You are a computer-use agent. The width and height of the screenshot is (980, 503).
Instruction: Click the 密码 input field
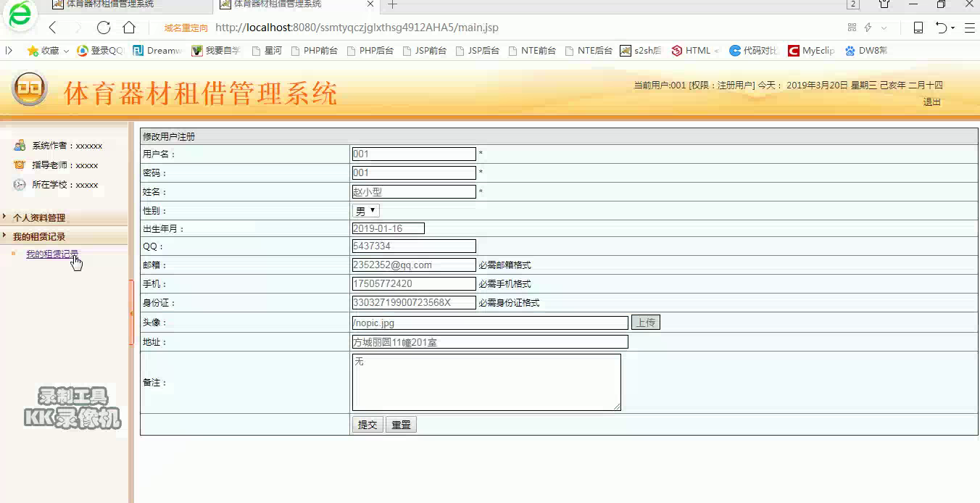(x=414, y=172)
